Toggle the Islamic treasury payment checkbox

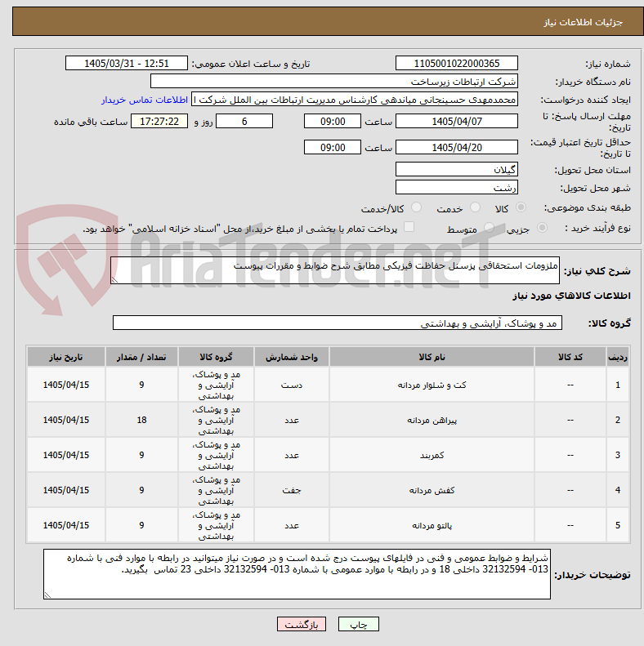coord(409,227)
